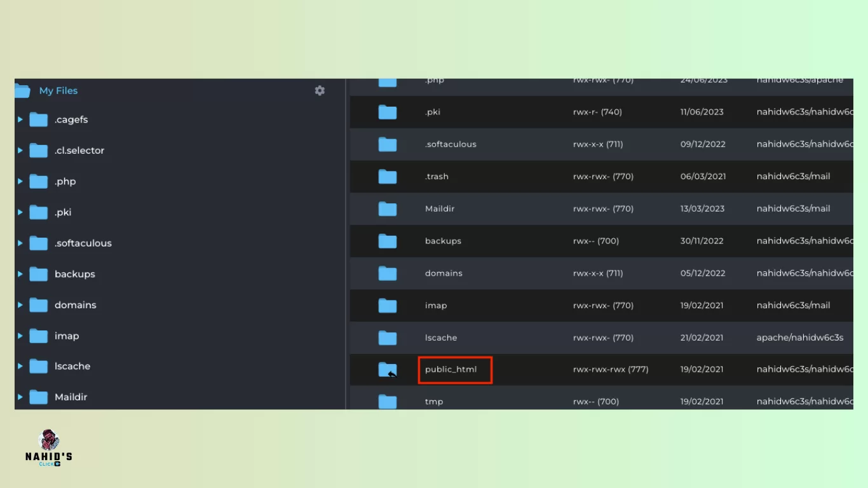Select .cagefs folder icon in tree
The height and width of the screenshot is (488, 868).
tap(39, 119)
